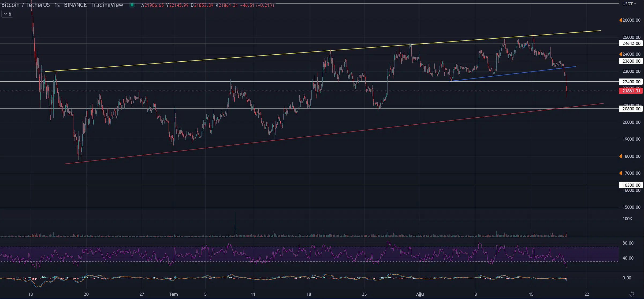Select the 16300.00 horizontal line price label
Viewport: 644px width, 299px height.
pyautogui.click(x=631, y=185)
